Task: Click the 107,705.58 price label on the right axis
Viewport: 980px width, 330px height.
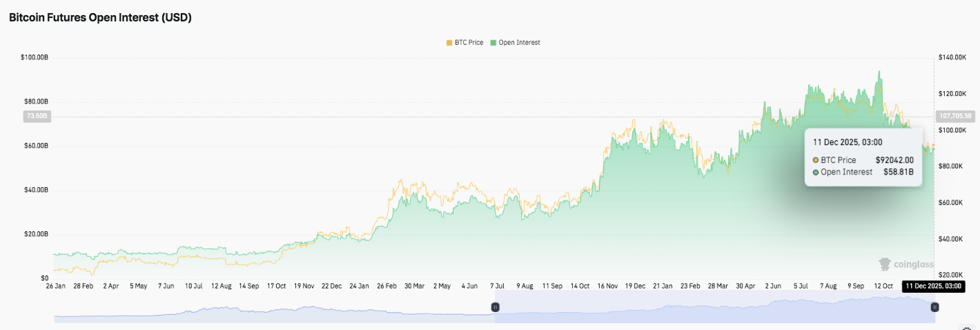Action: pyautogui.click(x=954, y=116)
